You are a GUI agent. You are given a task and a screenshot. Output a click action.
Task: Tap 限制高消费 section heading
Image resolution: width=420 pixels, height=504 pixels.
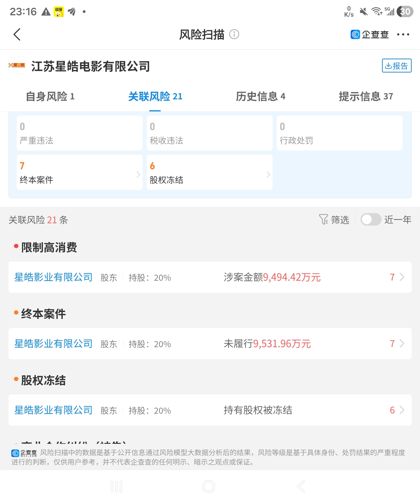49,247
